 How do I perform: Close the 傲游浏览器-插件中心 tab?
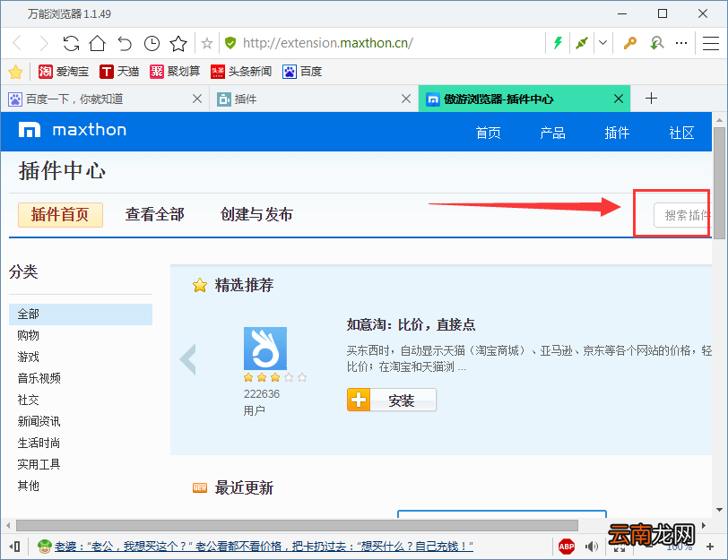619,99
